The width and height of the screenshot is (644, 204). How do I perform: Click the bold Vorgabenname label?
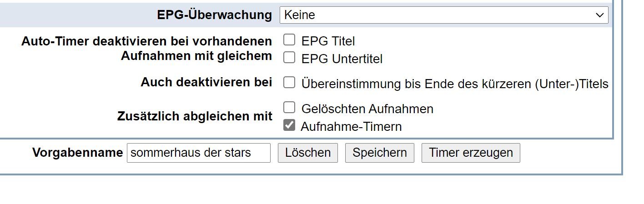[x=77, y=153]
